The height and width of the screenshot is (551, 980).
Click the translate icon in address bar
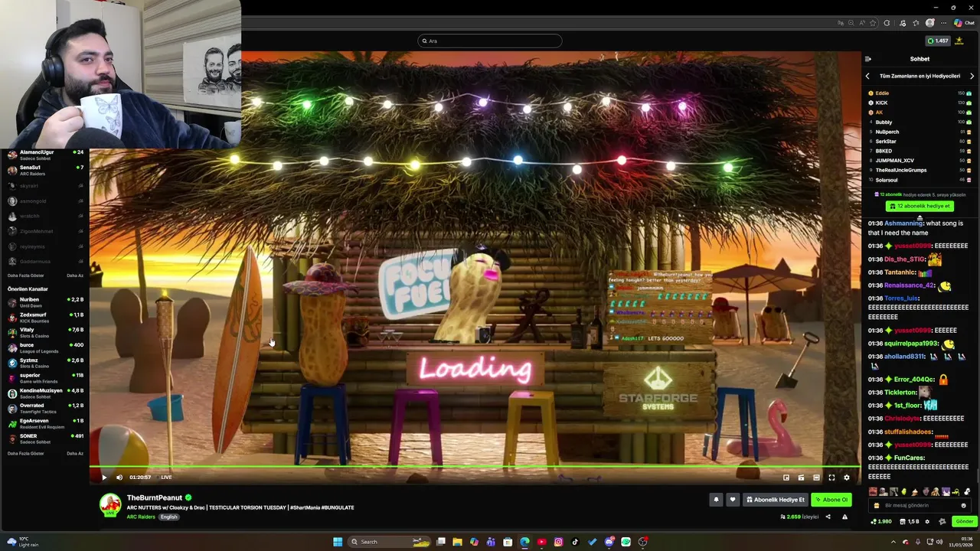841,23
